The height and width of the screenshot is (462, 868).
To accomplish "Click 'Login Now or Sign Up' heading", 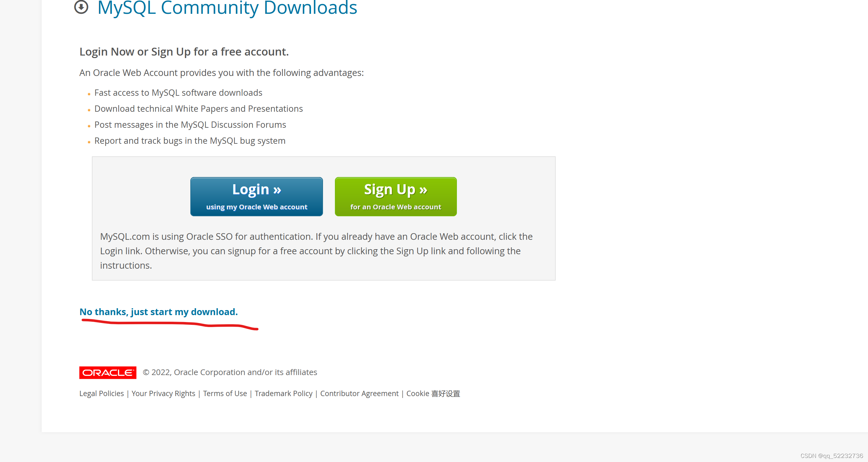I will point(184,51).
